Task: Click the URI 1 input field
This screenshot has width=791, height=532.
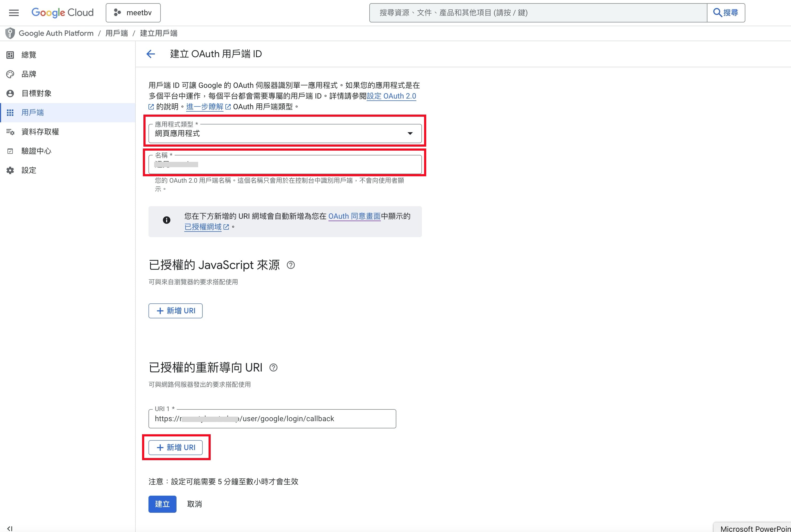Action: click(x=272, y=419)
